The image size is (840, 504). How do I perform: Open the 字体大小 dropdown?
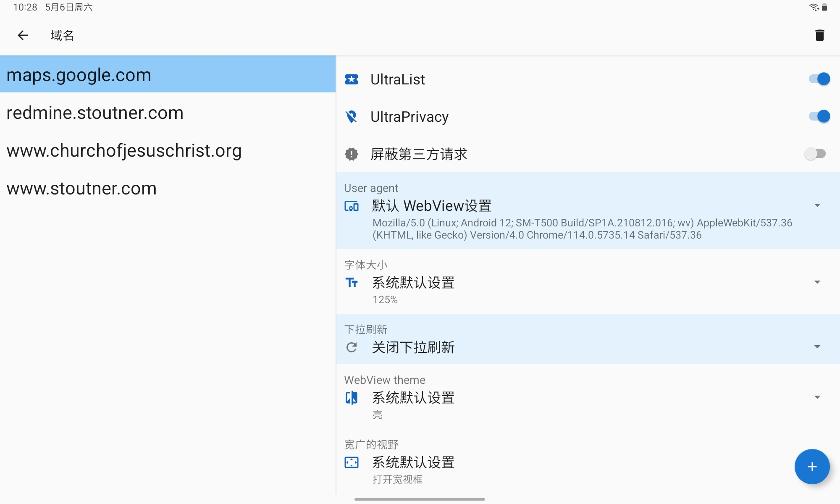[x=817, y=282]
